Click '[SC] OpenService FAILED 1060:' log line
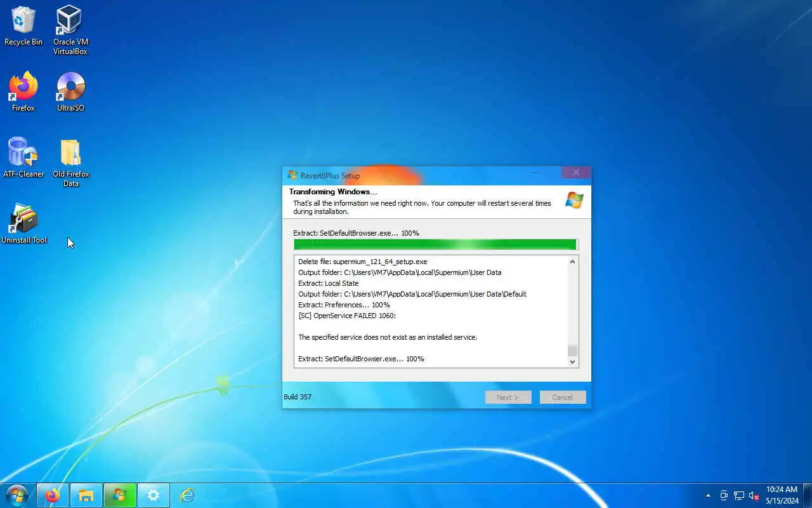 (x=347, y=316)
